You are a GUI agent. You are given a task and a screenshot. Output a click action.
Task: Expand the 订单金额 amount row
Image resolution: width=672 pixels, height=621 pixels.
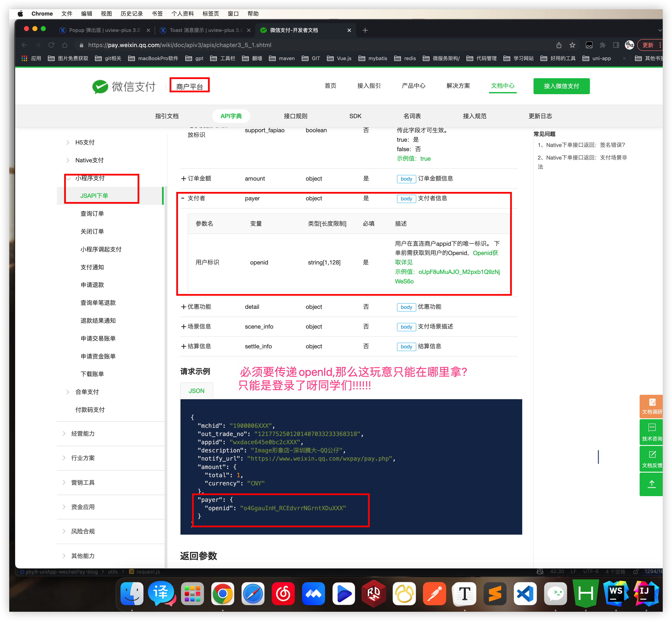pos(183,178)
